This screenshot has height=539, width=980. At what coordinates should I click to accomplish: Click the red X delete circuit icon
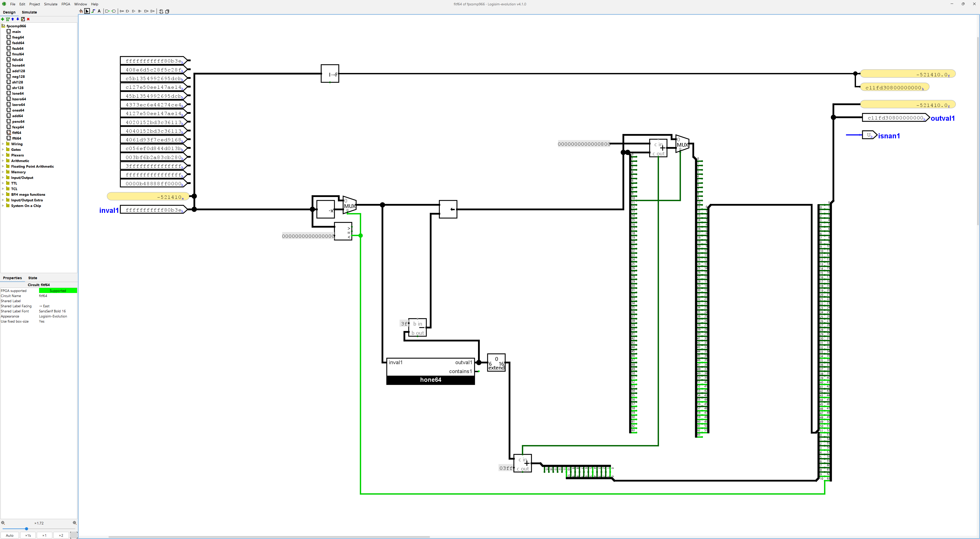coord(28,19)
